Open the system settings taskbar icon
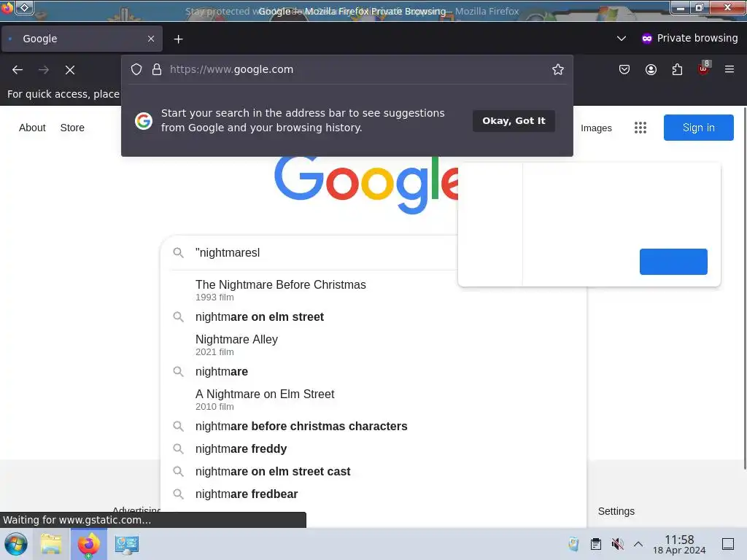Screen dimensions: 747x560 click(x=127, y=545)
